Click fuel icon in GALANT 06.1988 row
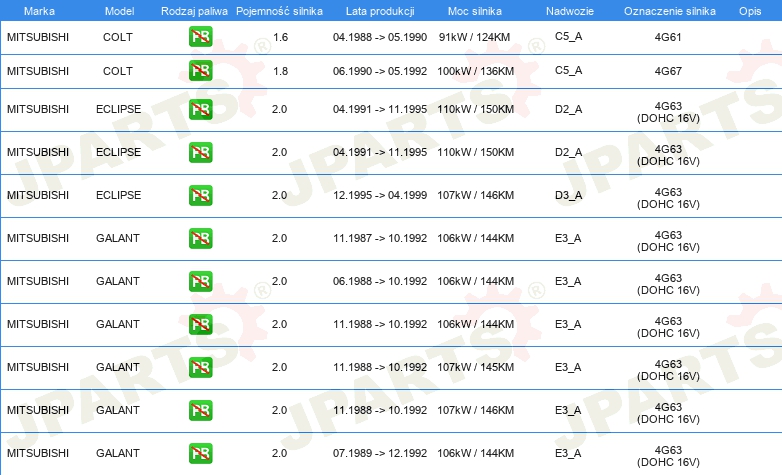Screen dimensions: 782x475 click(x=200, y=281)
